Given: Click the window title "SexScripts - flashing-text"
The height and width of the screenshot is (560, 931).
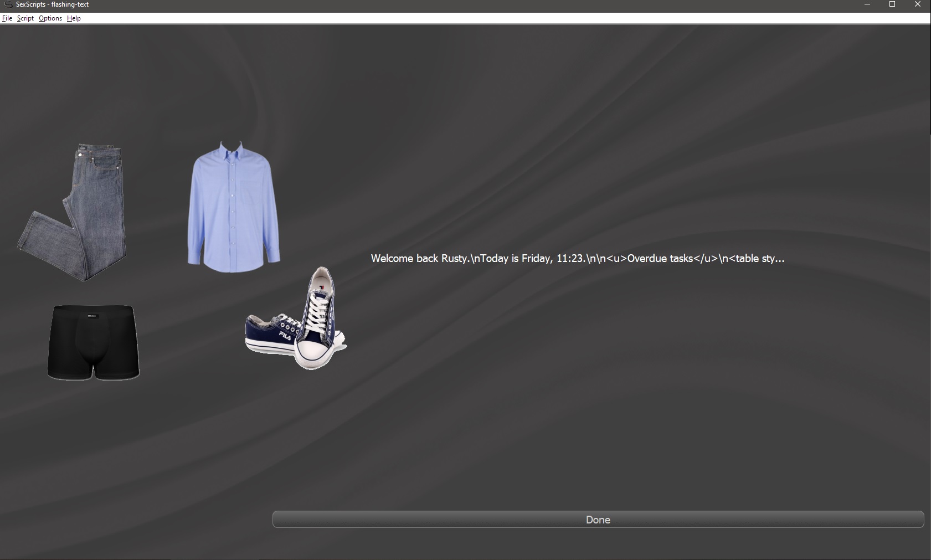Looking at the screenshot, I should tap(52, 4).
